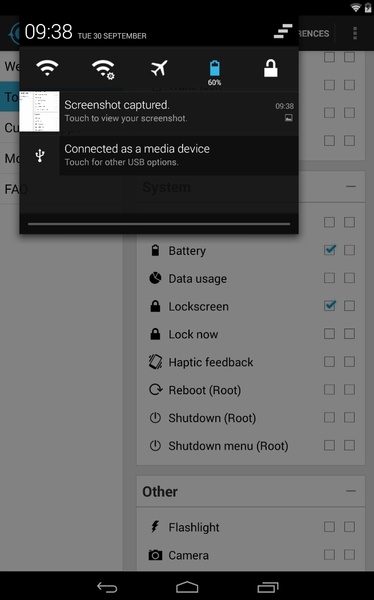The height and width of the screenshot is (600, 374).
Task: Tap the Flashlight bolt icon
Action: 155,527
